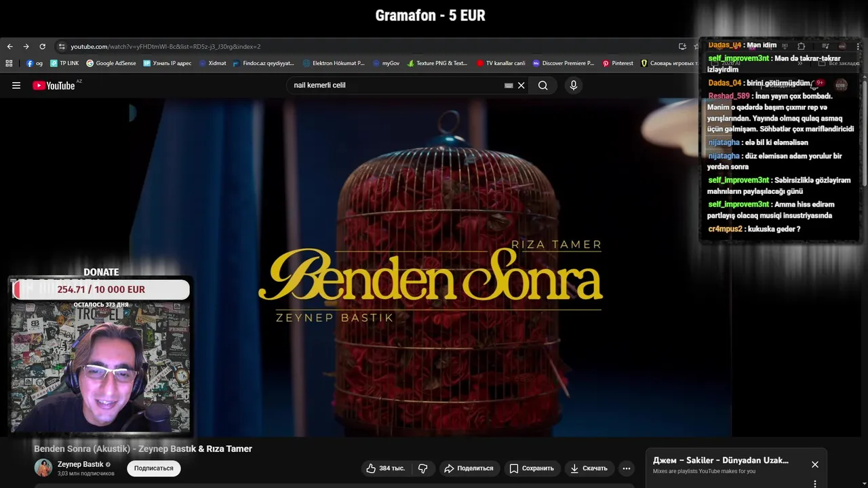Screen dimensions: 868x488
Task: Open the Discover Premiere bookmark
Action: [x=564, y=63]
